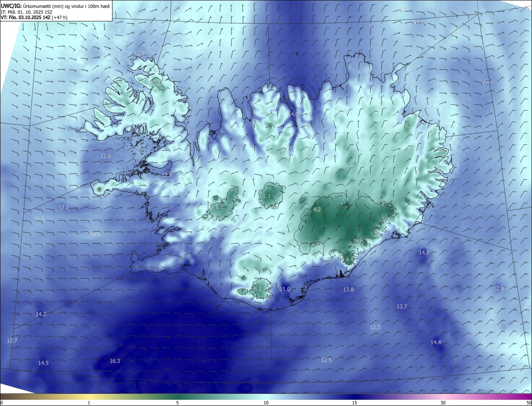
Task: Select the 12.5 value label
Action: pyautogui.click(x=326, y=360)
